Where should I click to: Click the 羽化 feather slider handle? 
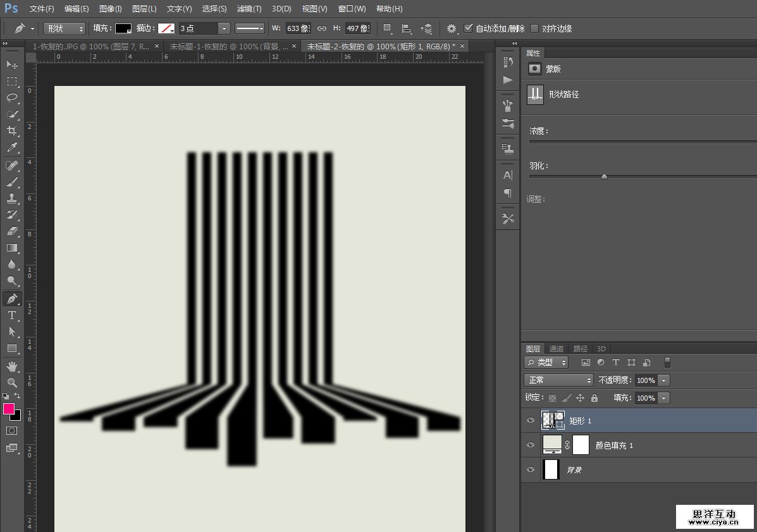[604, 177]
